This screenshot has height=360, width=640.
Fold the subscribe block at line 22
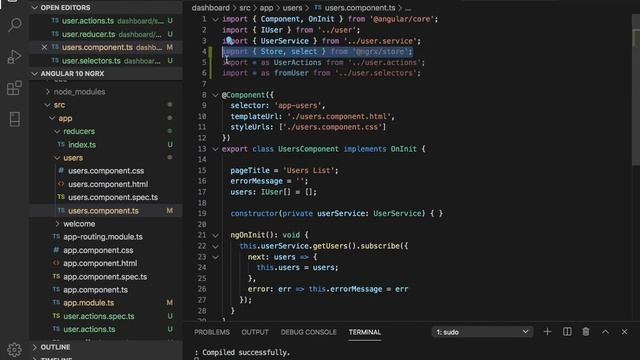click(x=215, y=246)
